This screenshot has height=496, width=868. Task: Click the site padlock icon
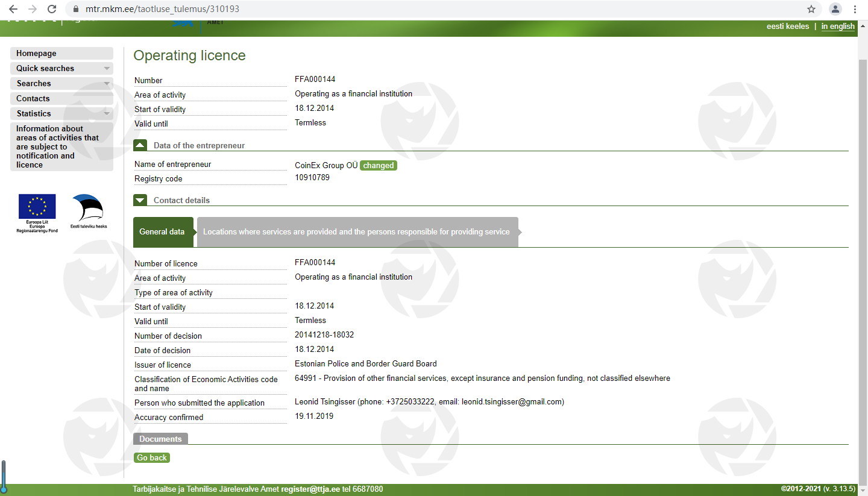75,10
